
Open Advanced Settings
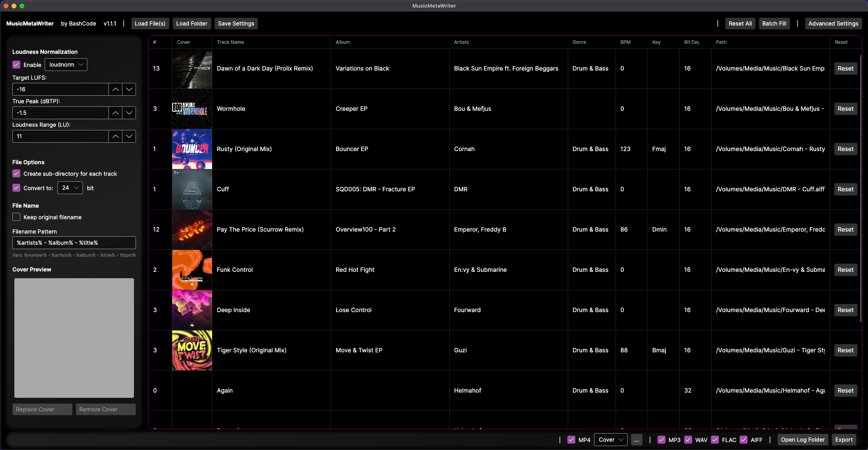pos(833,24)
